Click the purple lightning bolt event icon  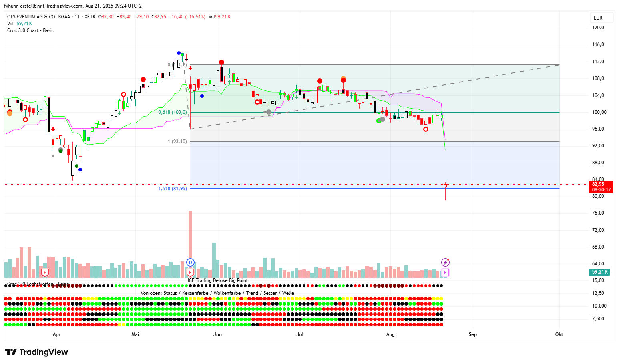point(445,263)
